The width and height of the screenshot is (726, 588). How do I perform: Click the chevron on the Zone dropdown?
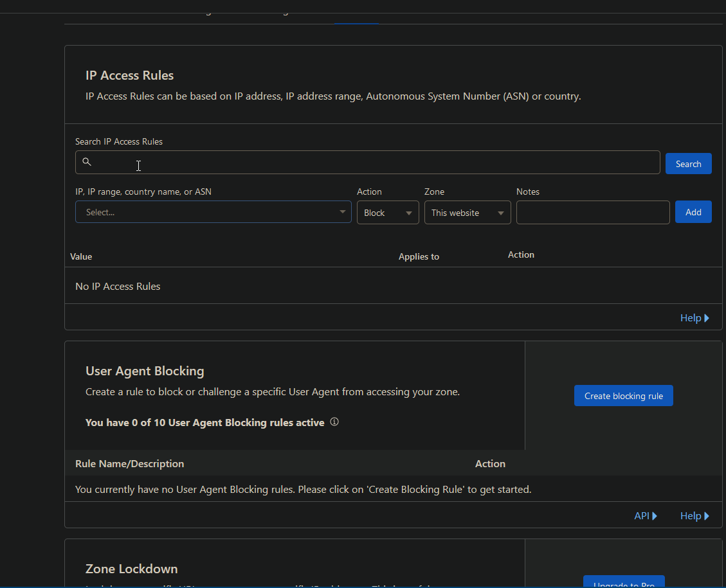pyautogui.click(x=500, y=212)
